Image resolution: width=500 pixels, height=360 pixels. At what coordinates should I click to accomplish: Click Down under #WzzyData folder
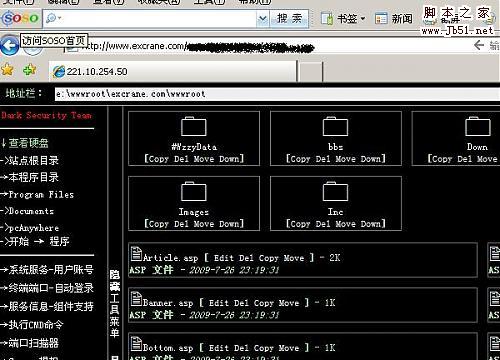pyautogui.click(x=229, y=159)
